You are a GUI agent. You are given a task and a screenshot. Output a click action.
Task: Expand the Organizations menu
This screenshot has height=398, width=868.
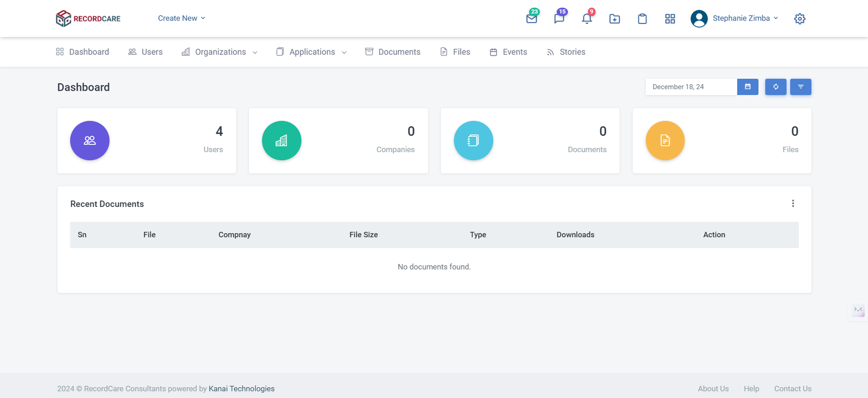pos(220,52)
